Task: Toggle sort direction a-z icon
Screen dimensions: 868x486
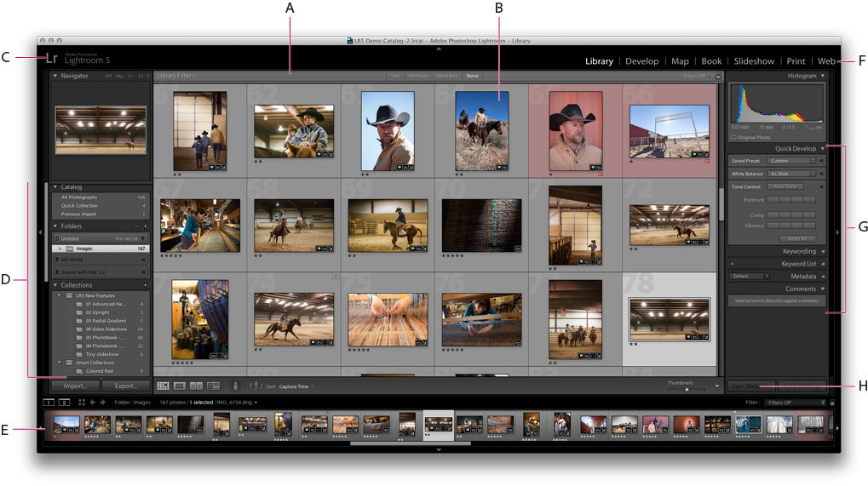Action: 255,386
